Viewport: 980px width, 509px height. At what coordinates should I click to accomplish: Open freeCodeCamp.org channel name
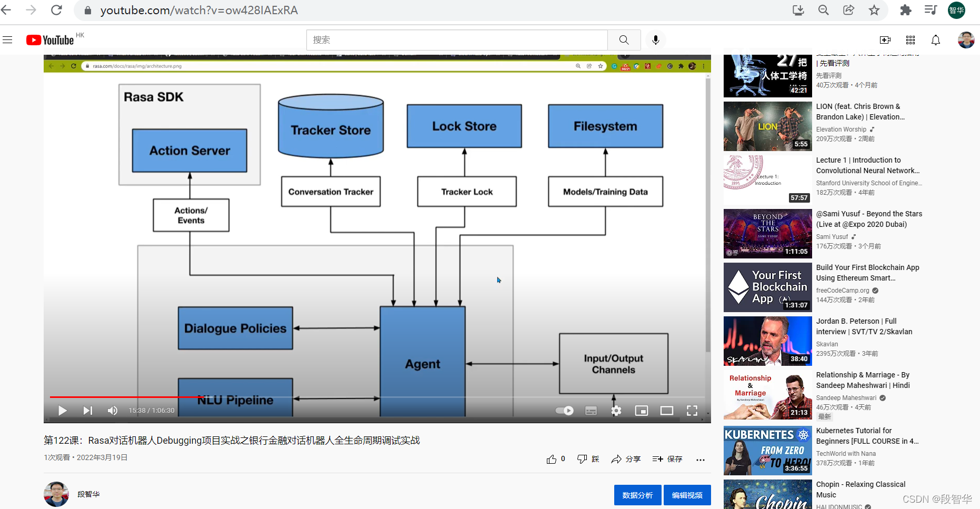point(843,291)
